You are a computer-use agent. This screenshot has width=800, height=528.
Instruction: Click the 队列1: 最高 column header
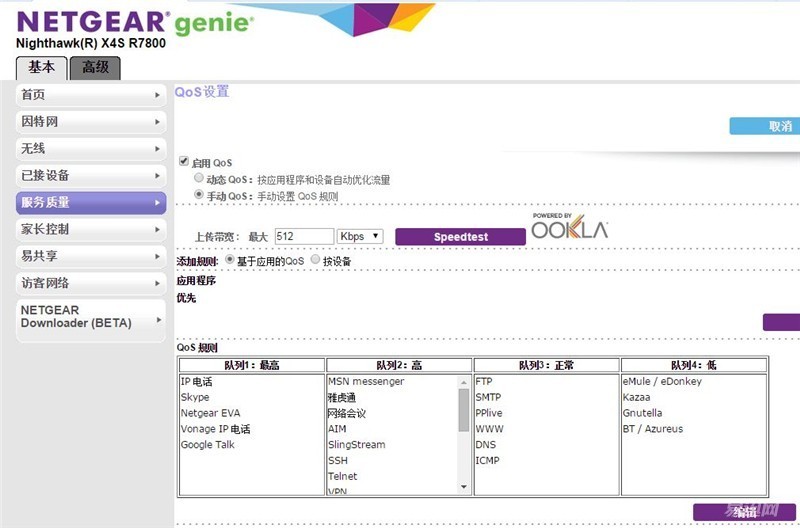tap(252, 365)
